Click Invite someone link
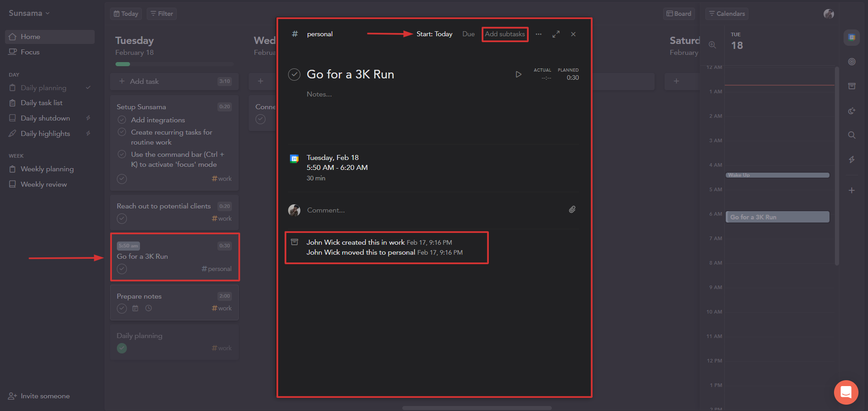 click(39, 396)
